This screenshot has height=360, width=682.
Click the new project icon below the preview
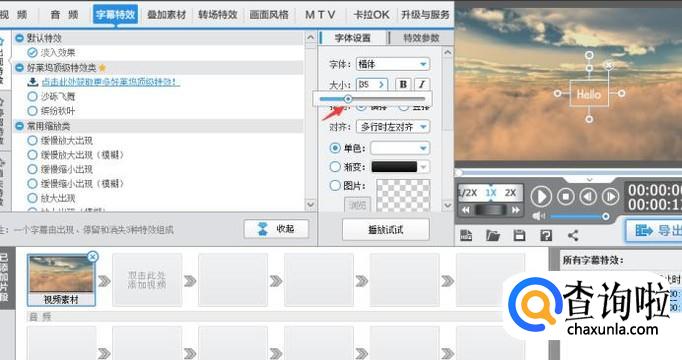(x=466, y=235)
